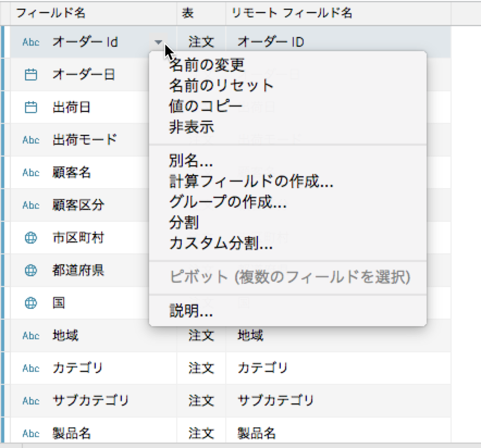Select the globe icon next to 都道府県
The image size is (481, 448).
[31, 270]
